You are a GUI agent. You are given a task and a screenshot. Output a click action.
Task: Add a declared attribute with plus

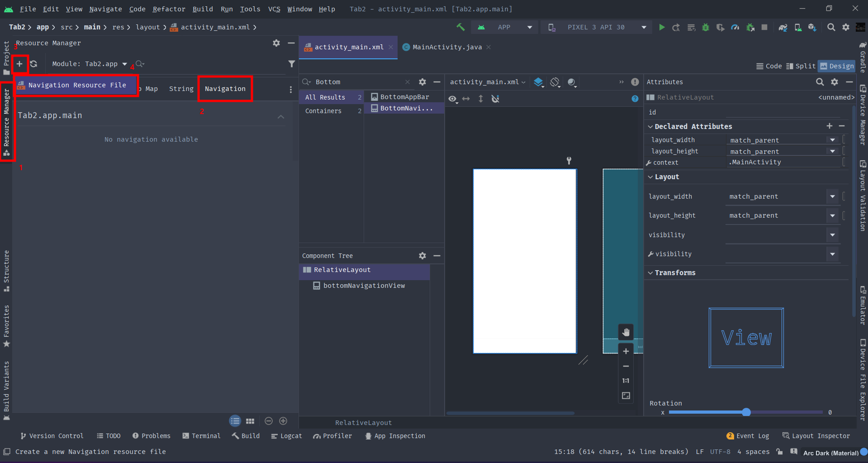click(x=830, y=126)
